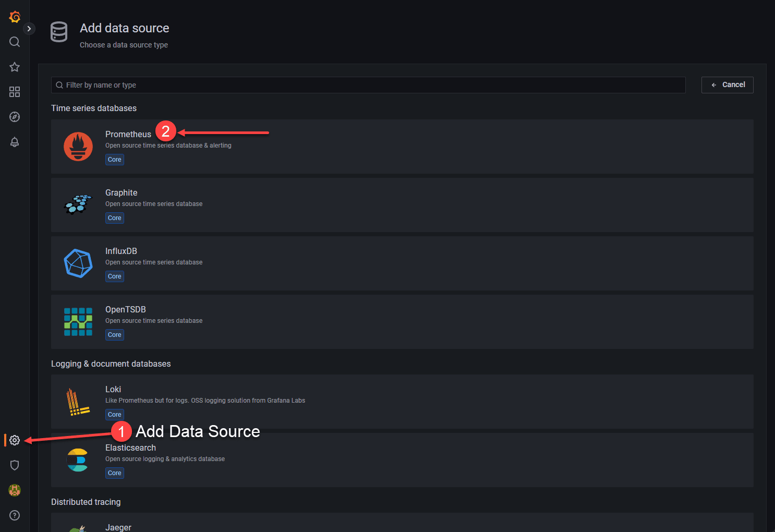
Task: Open Server Admin shield icon
Action: pos(15,465)
